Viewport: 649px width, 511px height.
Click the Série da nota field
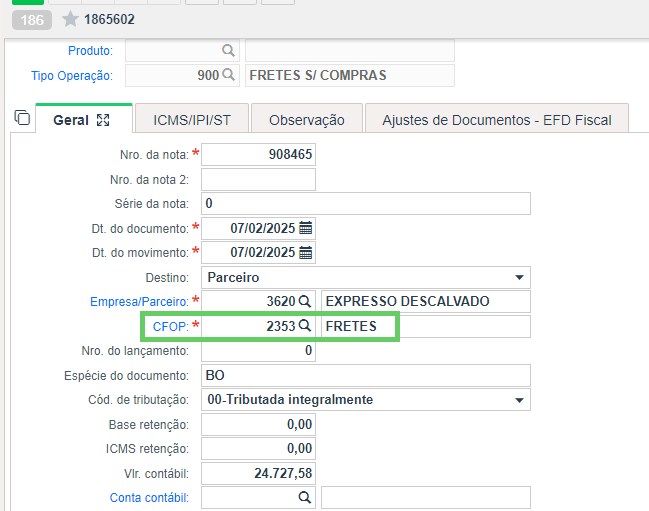366,204
